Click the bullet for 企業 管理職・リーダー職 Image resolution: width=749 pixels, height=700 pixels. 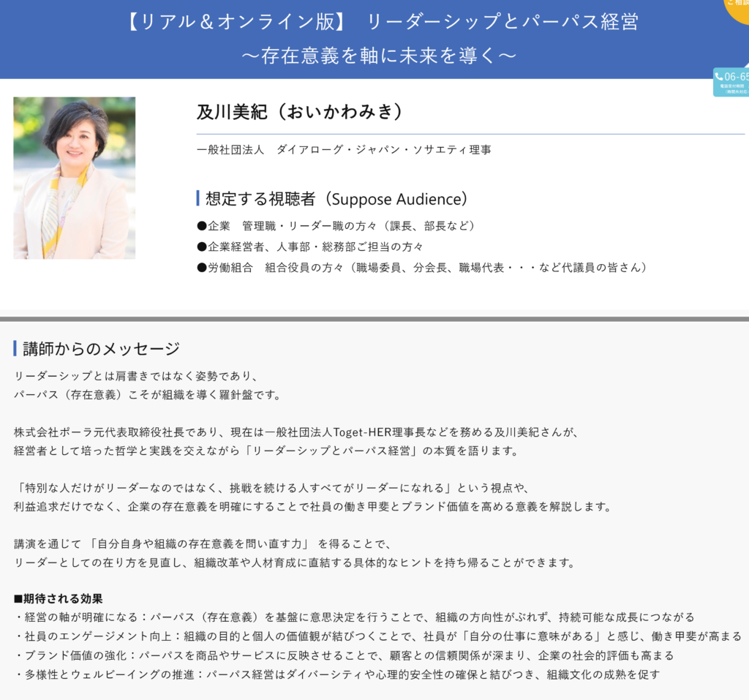pyautogui.click(x=202, y=225)
